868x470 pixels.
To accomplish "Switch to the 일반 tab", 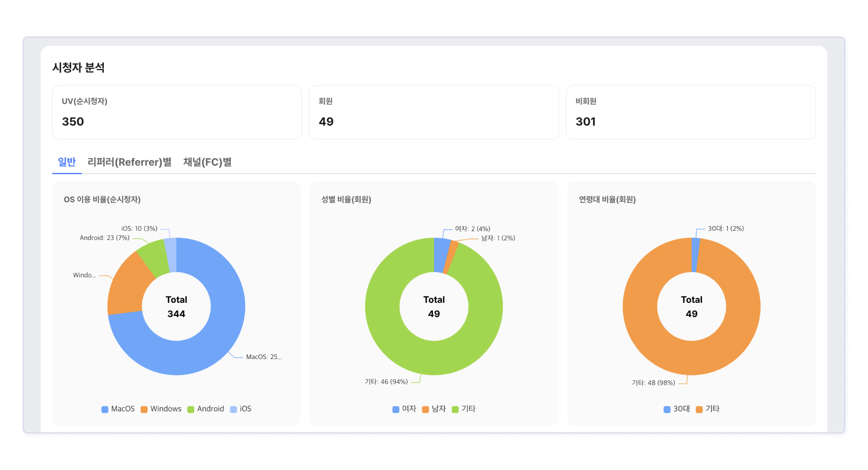I will pos(67,162).
